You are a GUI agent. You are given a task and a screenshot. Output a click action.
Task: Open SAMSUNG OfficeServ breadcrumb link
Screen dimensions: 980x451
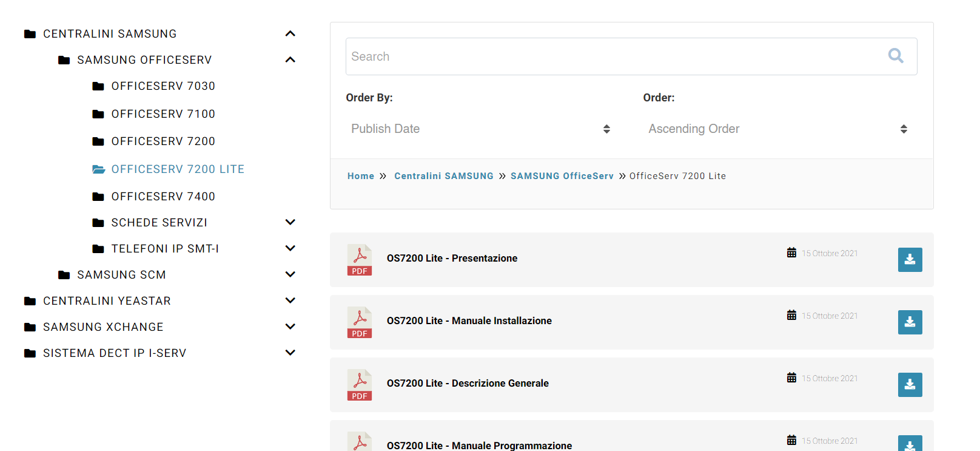562,176
